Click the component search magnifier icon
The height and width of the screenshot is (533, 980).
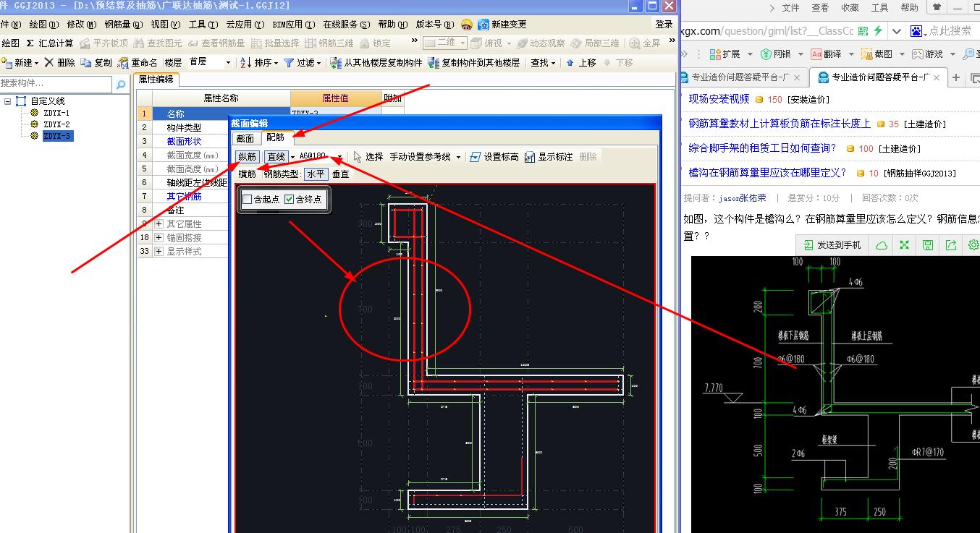[120, 85]
